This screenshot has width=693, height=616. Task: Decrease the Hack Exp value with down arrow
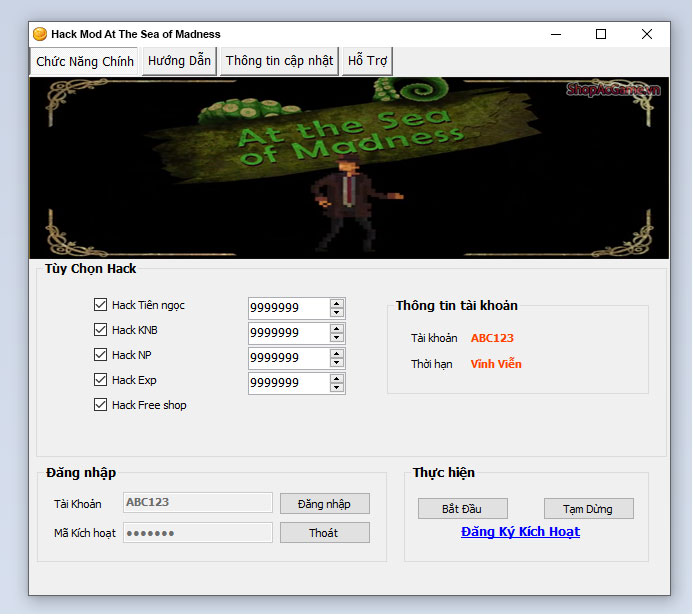pos(337,388)
